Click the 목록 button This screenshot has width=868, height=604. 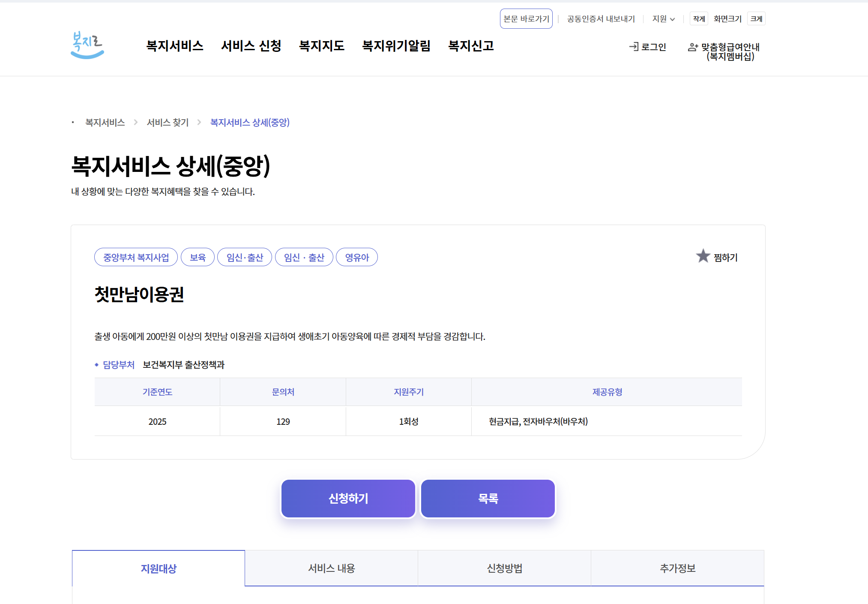[488, 499]
